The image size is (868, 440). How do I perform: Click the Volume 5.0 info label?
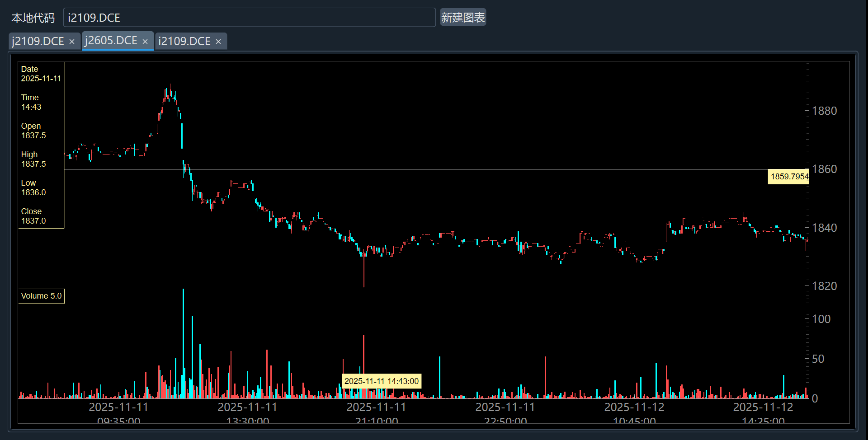(41, 296)
